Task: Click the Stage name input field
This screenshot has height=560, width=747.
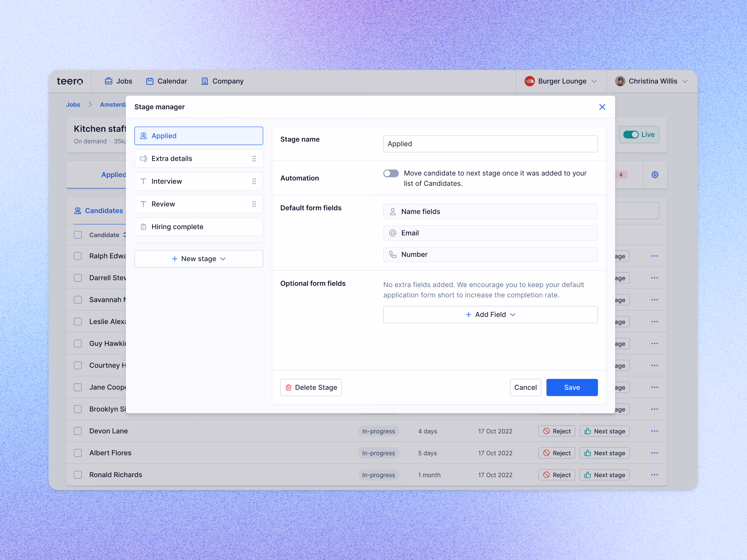Action: 490,144
